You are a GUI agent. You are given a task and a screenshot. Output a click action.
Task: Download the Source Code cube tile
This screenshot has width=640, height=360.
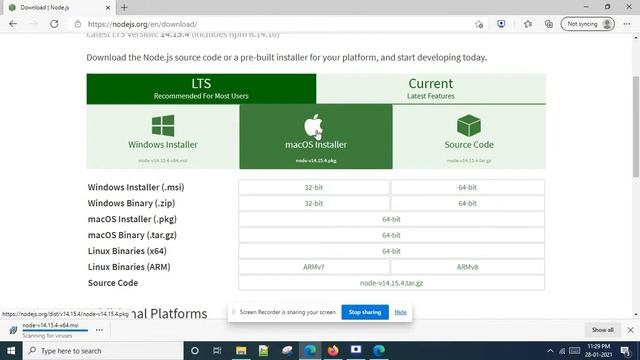(469, 136)
